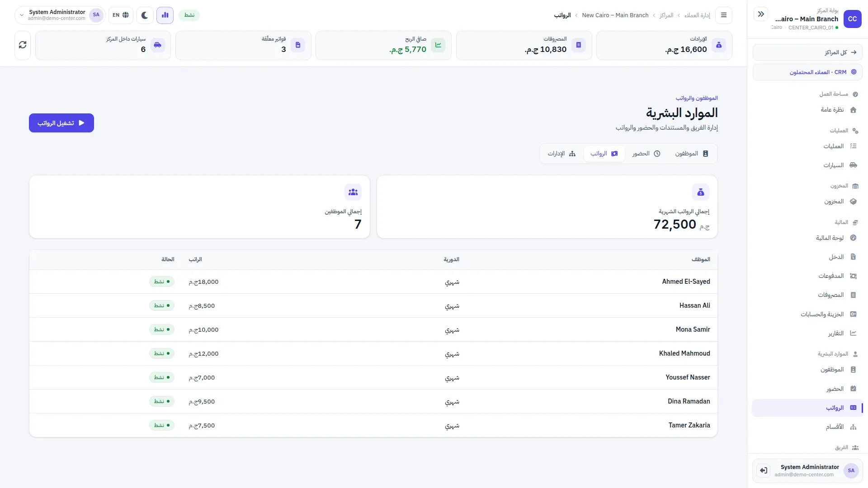Click التقارير chart icon in sidebar
The height and width of the screenshot is (488, 868).
(853, 333)
